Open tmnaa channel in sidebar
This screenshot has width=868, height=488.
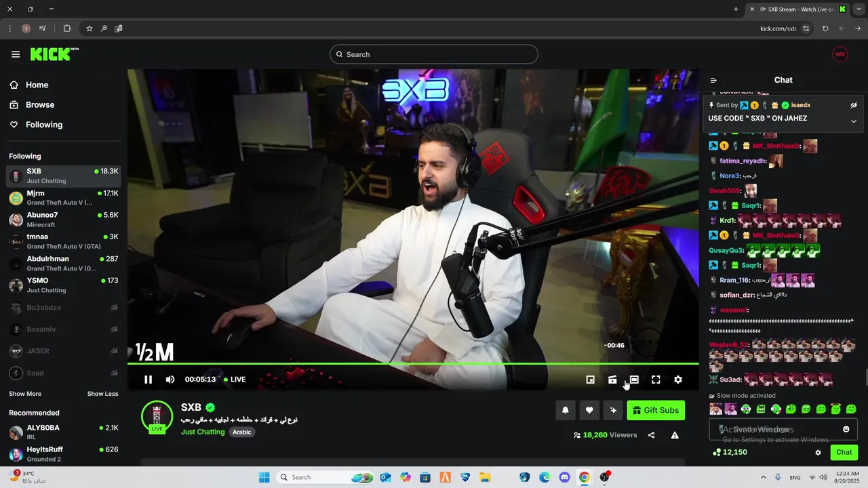tap(64, 241)
